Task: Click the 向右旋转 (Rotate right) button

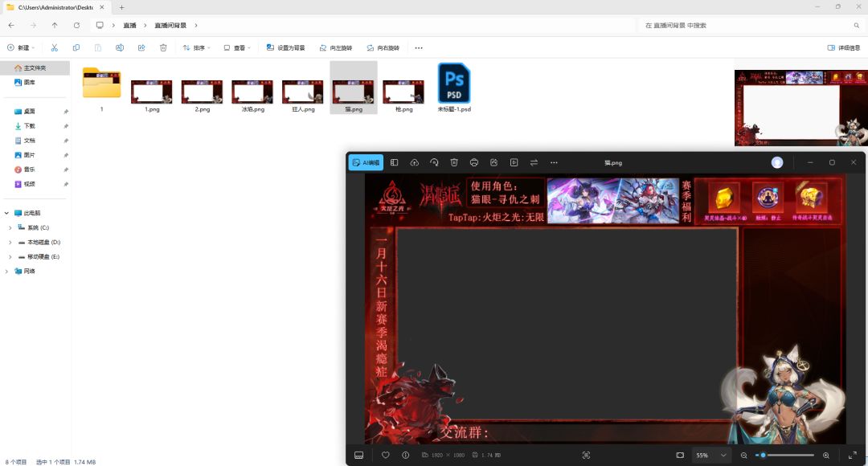Action: click(383, 47)
